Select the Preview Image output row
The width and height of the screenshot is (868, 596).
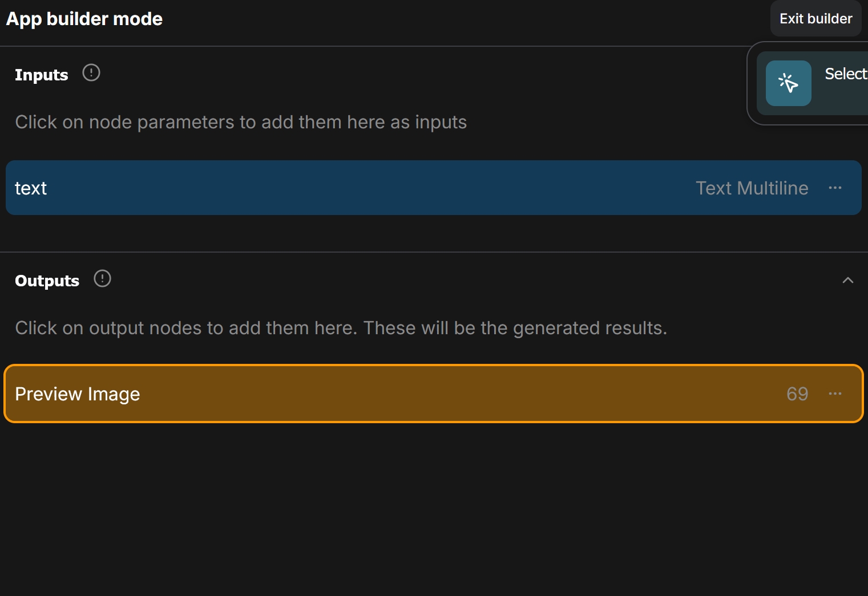coord(434,394)
